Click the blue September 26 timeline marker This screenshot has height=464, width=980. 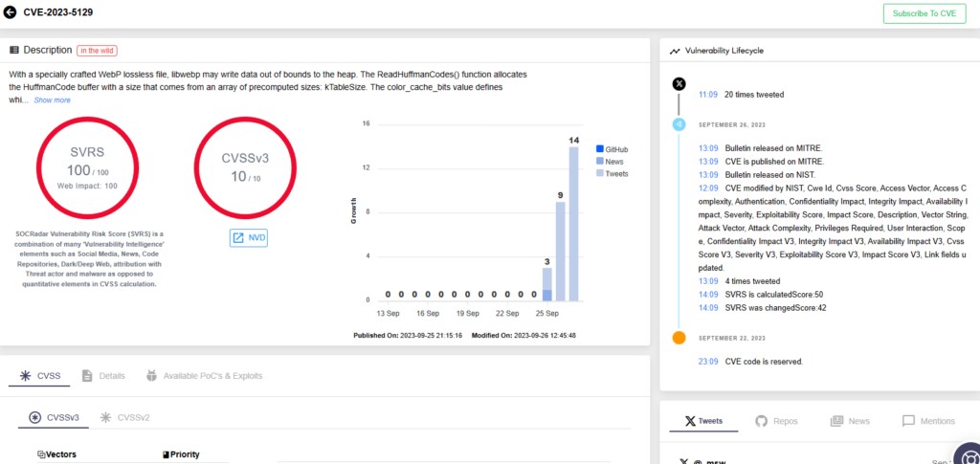[x=679, y=125]
